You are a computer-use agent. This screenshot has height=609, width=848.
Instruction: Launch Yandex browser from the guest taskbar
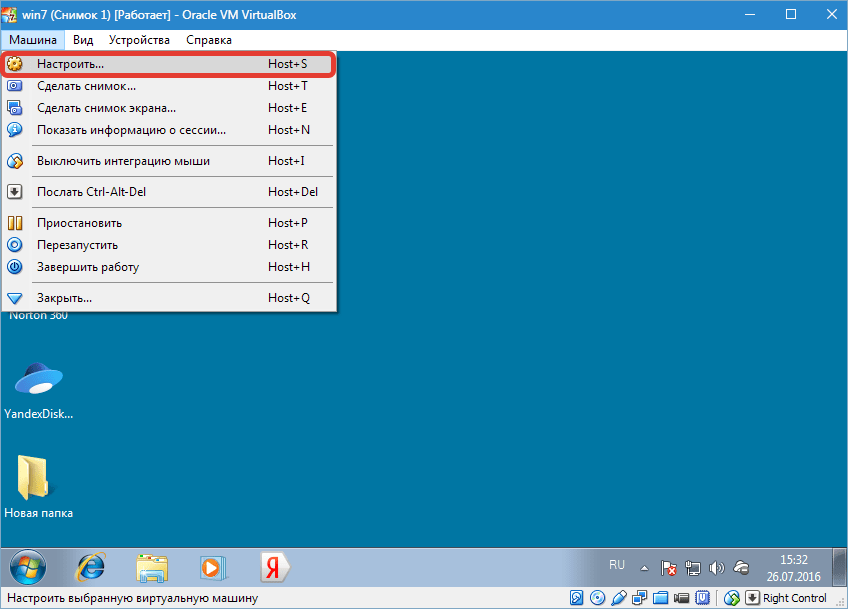click(273, 567)
